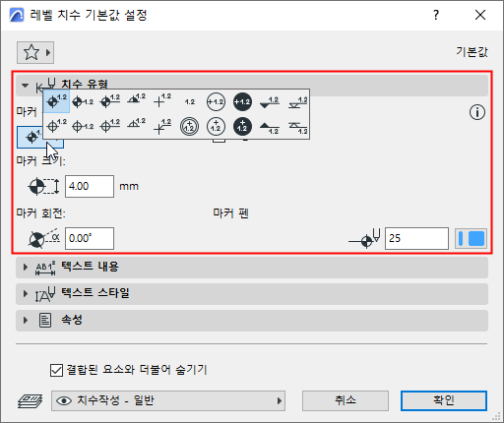Select single outlined circle marker with stacked text
This screenshot has height=423, width=504.
216,126
